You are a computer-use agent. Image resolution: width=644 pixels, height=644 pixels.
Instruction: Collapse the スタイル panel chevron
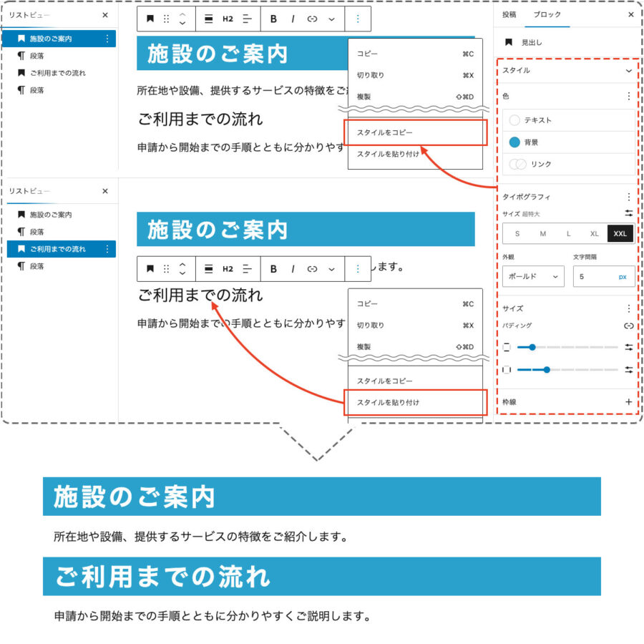coord(628,71)
